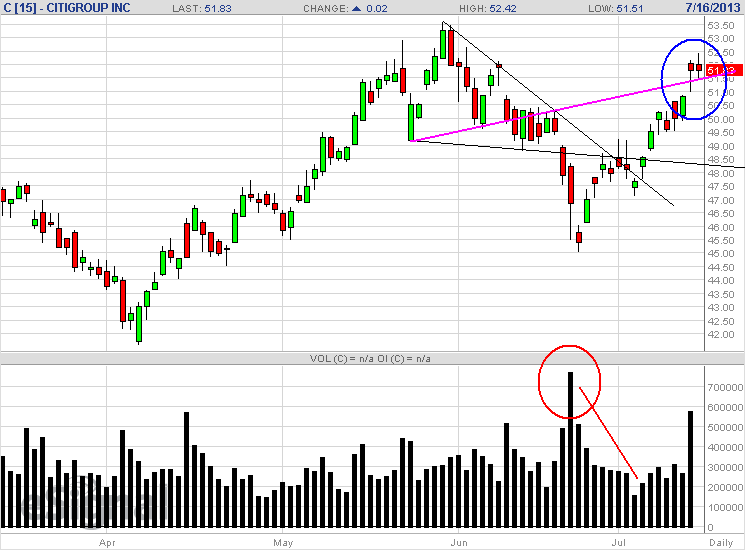Click the red 51.83 last price marker
This screenshot has height=550, width=745.
(x=725, y=71)
